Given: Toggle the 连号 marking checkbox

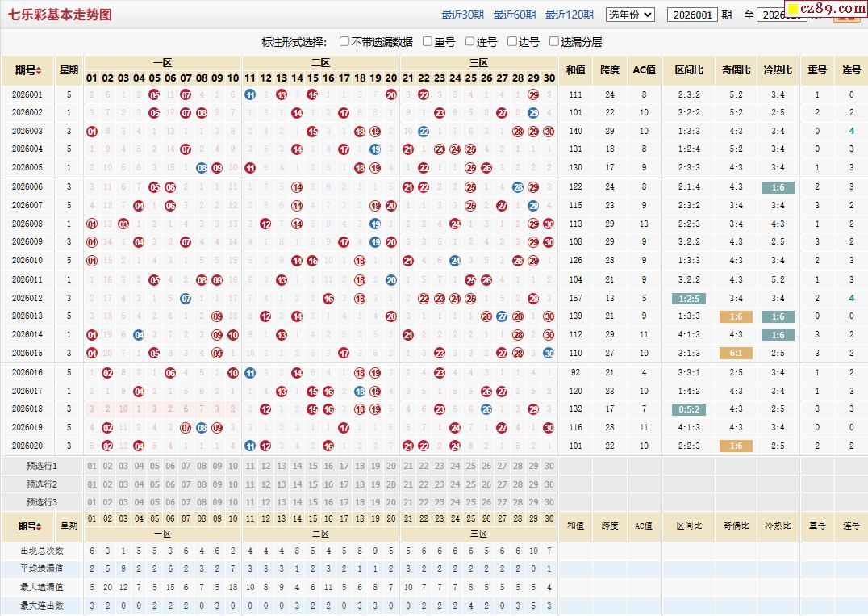Looking at the screenshot, I should coord(469,41).
